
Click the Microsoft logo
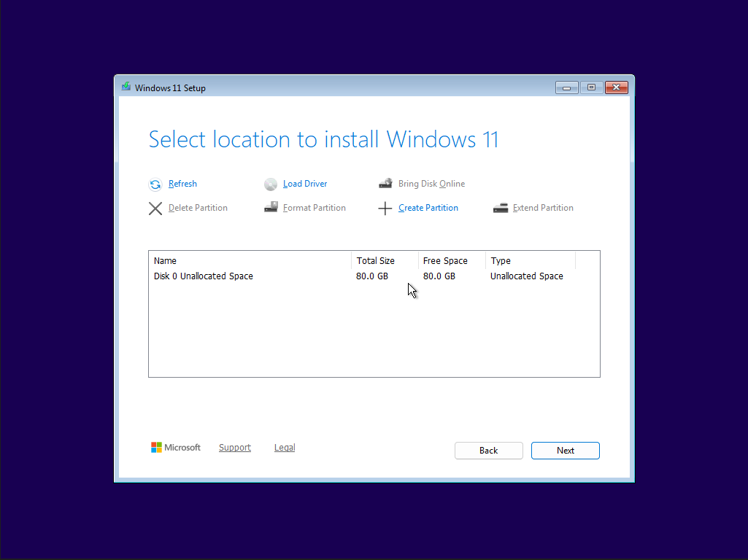coord(176,447)
